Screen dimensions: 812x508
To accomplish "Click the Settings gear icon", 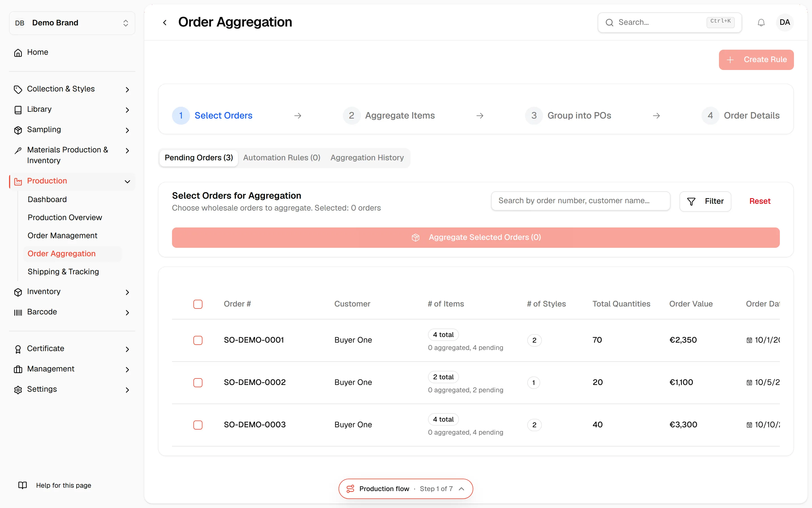I will coord(18,390).
